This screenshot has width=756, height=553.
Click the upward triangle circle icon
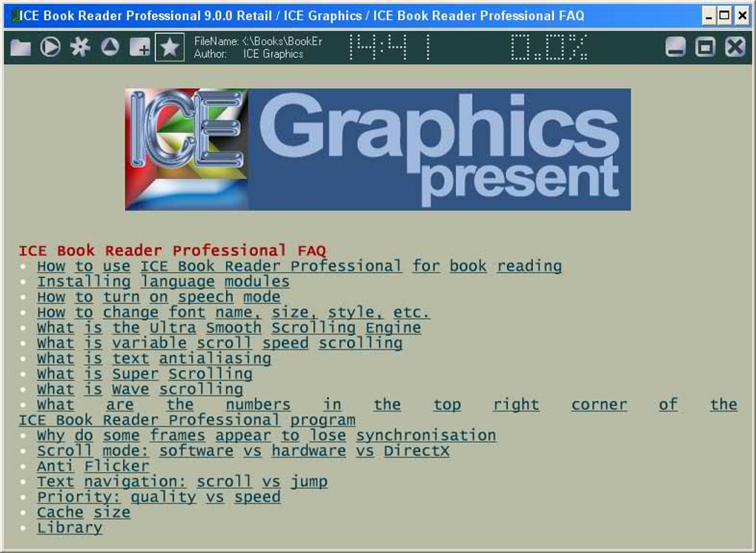[110, 47]
